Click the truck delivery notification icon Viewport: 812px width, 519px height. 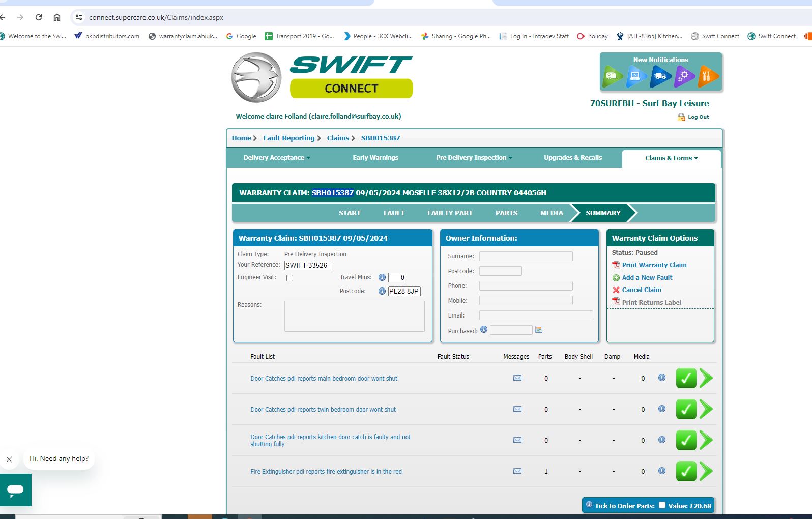point(660,76)
